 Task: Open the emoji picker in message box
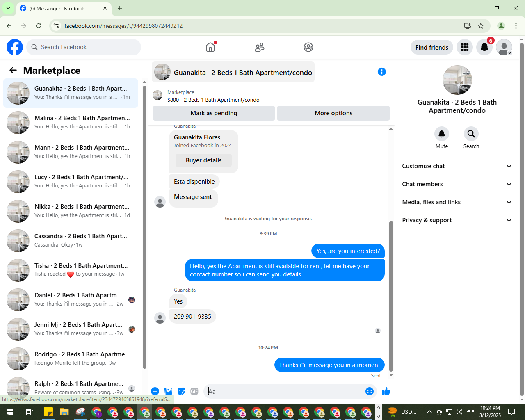370,391
